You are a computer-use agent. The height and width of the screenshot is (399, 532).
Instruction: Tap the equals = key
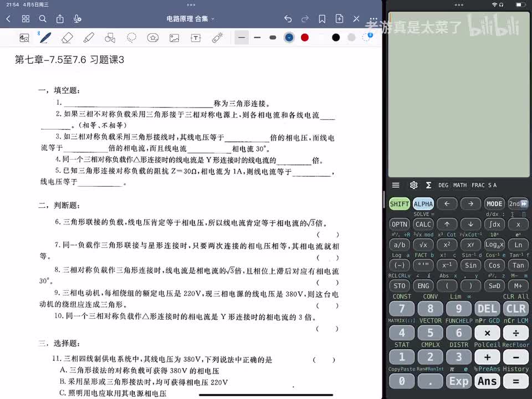pos(516,381)
